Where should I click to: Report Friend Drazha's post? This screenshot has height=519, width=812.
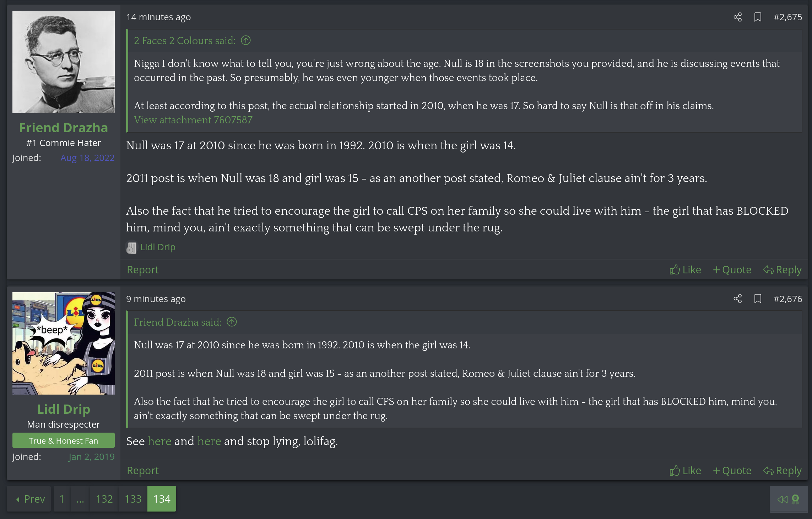pyautogui.click(x=142, y=270)
